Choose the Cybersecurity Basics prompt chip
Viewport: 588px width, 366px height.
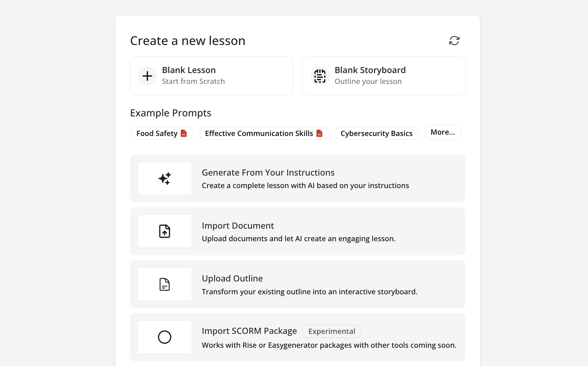tap(376, 133)
